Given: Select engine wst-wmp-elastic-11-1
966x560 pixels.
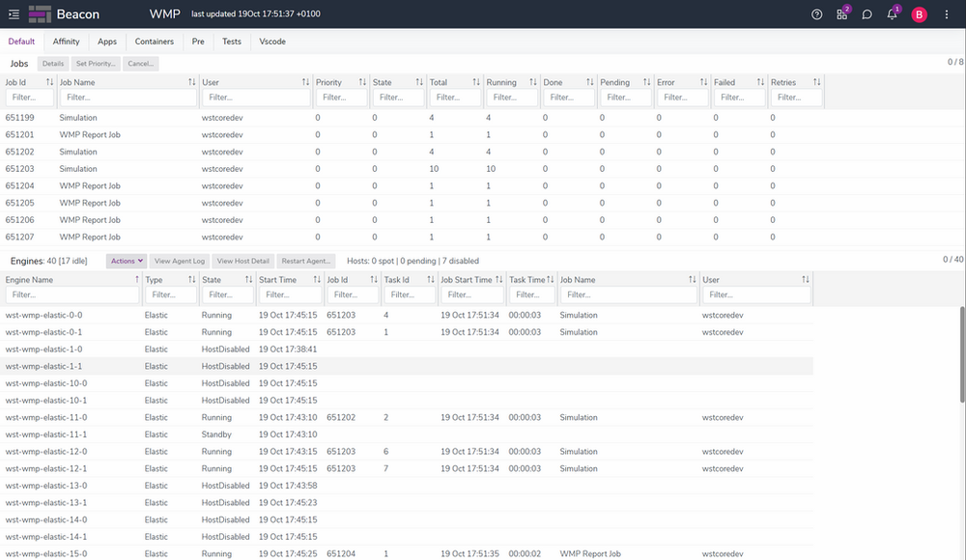Looking at the screenshot, I should pos(407,434).
